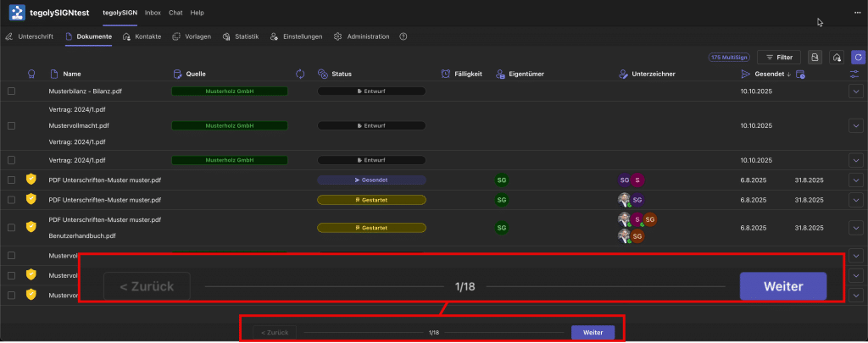Open the Statistik tab
This screenshot has width=868, height=343.
coord(241,37)
